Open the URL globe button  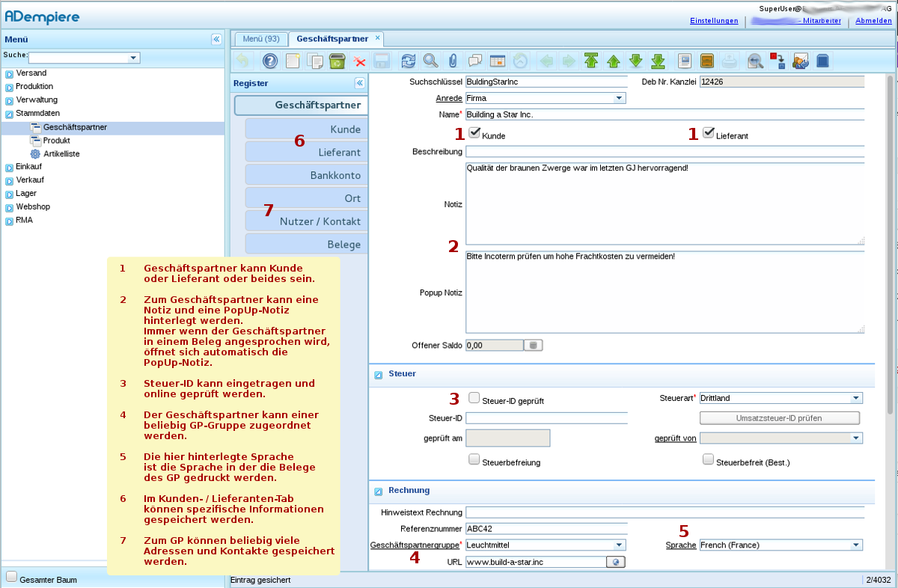coord(616,562)
